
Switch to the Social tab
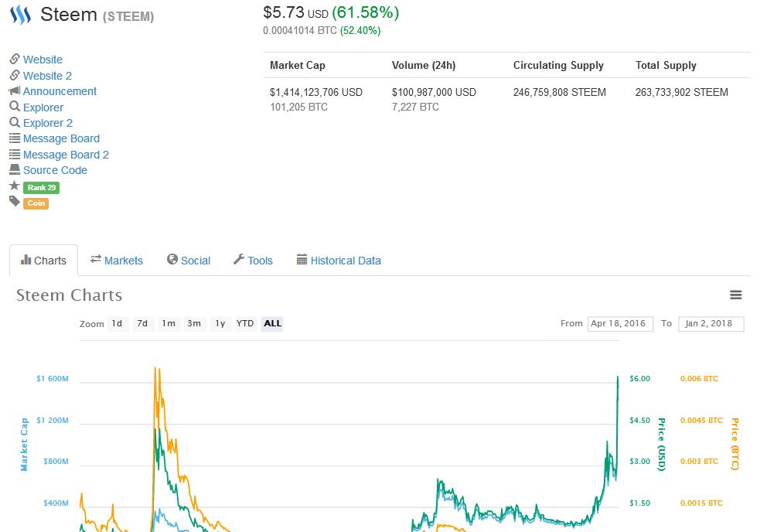(189, 261)
